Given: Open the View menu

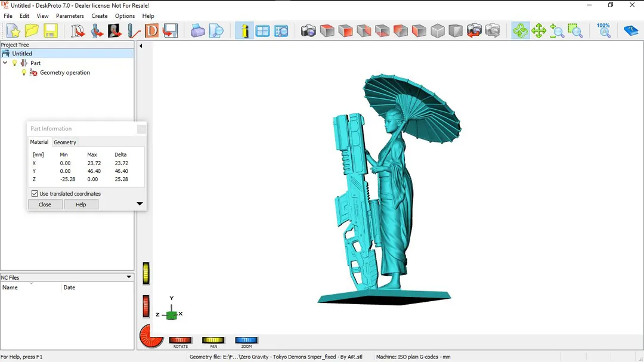Looking at the screenshot, I should point(42,16).
